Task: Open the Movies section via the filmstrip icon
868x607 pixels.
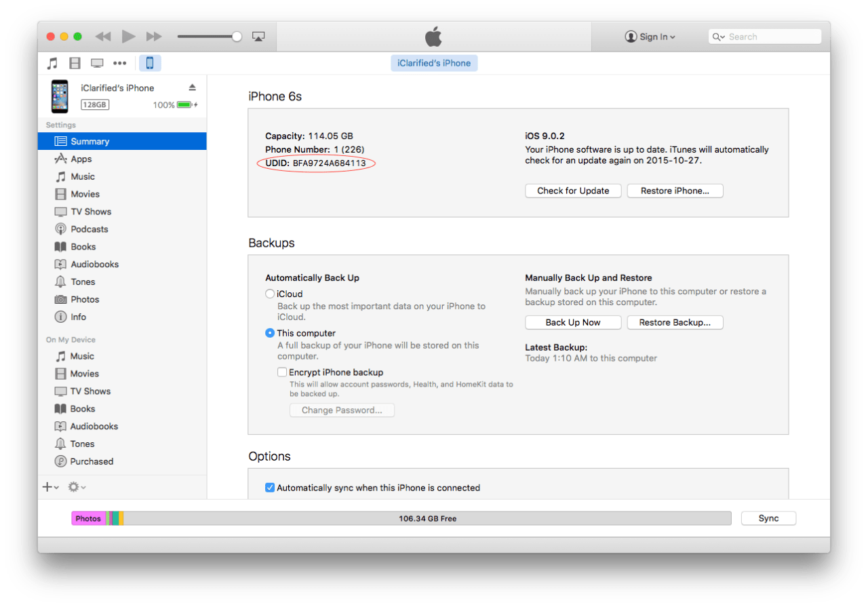Action: coord(75,62)
